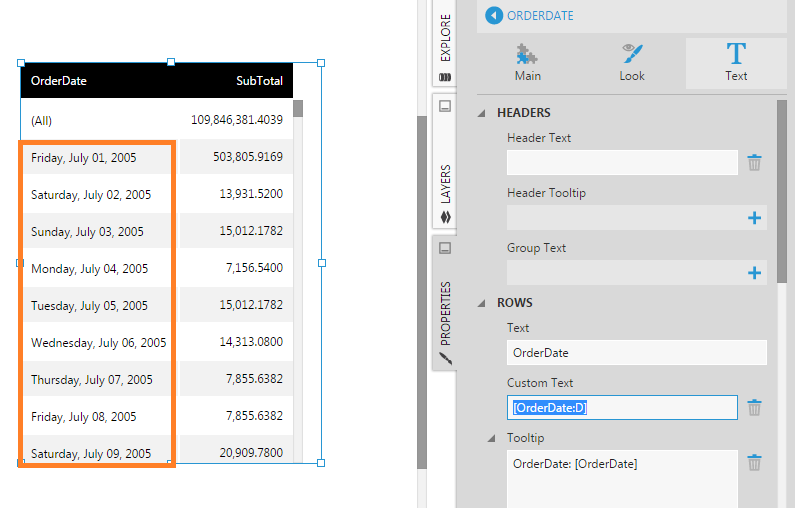Click the back arrow next to ORDERDATE
795x508 pixels.
(x=494, y=15)
